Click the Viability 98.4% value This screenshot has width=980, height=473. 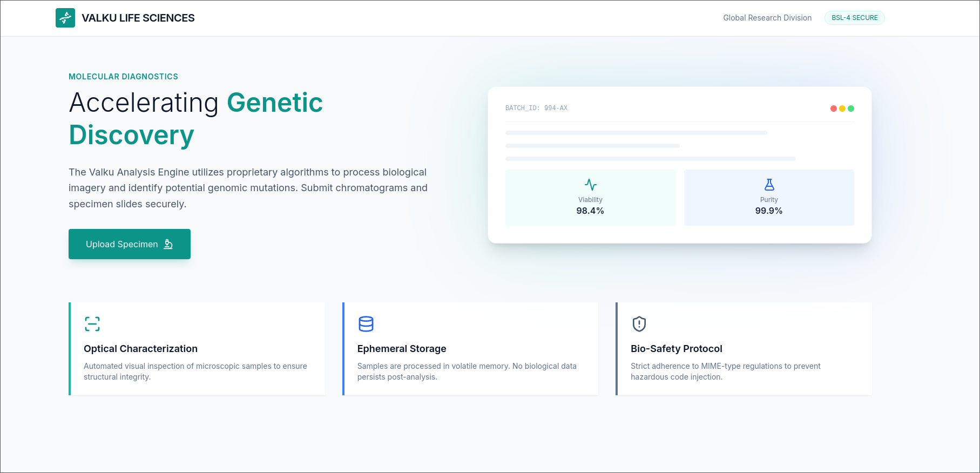pyautogui.click(x=590, y=211)
